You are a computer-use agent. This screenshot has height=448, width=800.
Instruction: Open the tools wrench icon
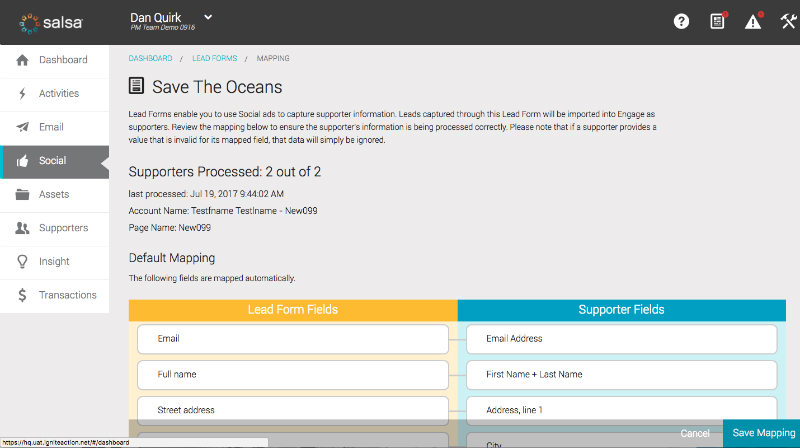pyautogui.click(x=787, y=21)
